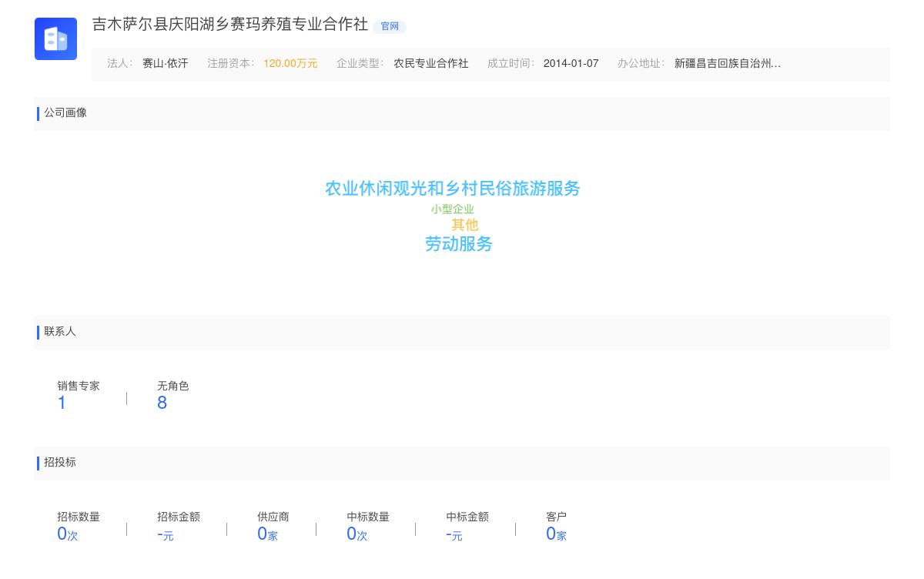Select the tag 农业休闲观光和乡村民俗旅游服务

[x=452, y=189]
